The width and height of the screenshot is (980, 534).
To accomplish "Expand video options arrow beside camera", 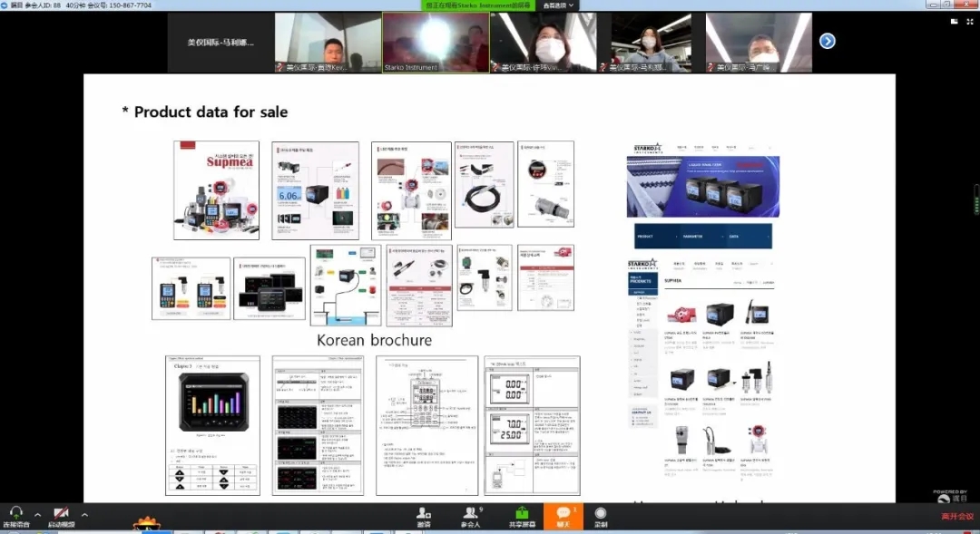I will click(x=84, y=514).
